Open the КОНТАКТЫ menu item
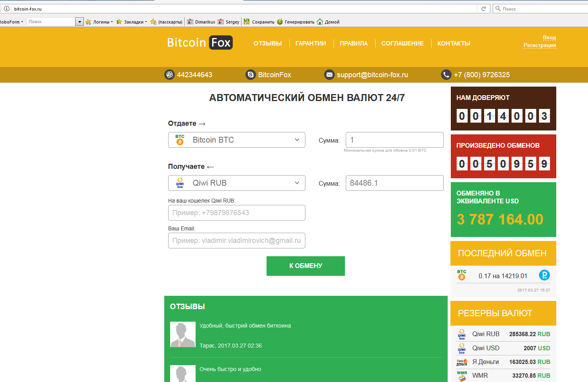Image resolution: width=588 pixels, height=382 pixels. [454, 43]
